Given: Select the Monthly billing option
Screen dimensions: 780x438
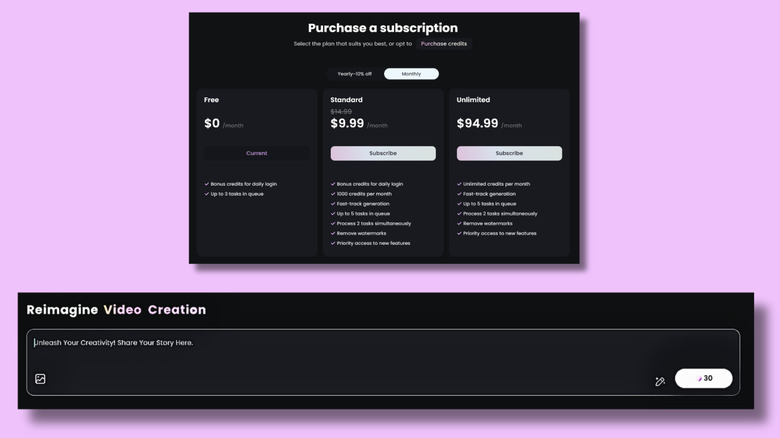Looking at the screenshot, I should click(x=411, y=74).
